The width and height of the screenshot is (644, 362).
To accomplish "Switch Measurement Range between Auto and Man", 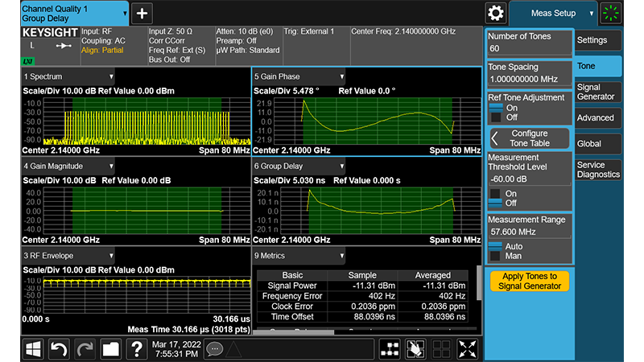I will tap(496, 250).
